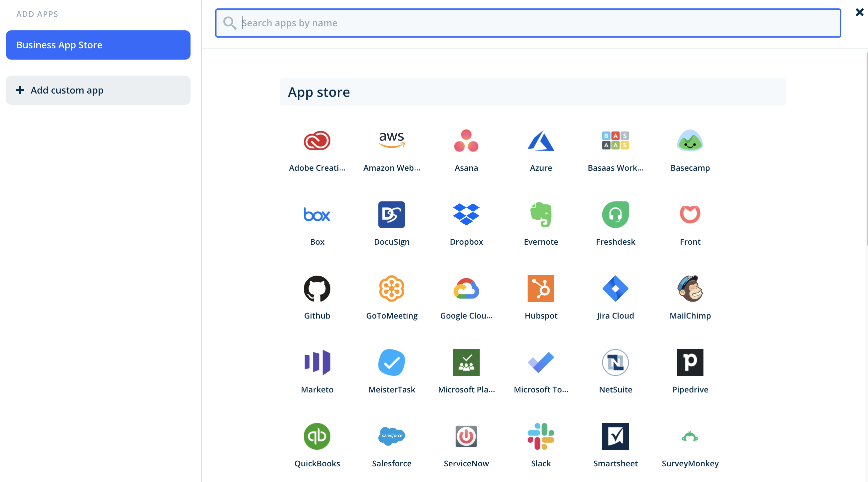Click the Add custom app button
The image size is (868, 482).
pyautogui.click(x=98, y=90)
